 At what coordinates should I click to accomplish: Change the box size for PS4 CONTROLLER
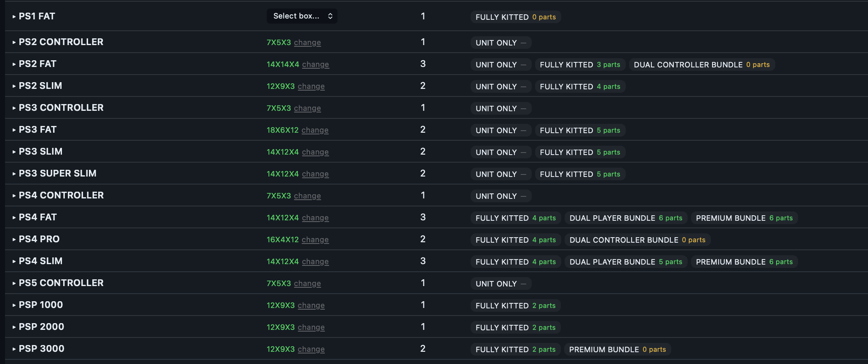click(307, 196)
